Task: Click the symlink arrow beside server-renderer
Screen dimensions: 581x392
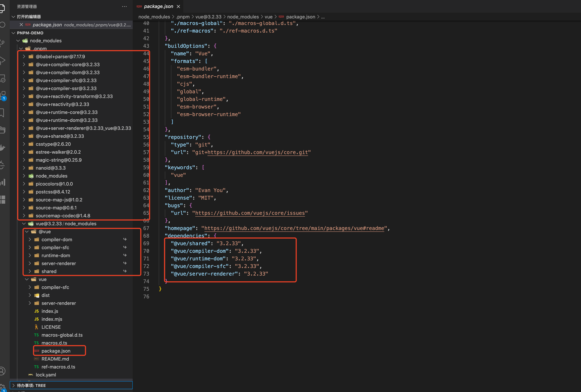Action: (125, 263)
